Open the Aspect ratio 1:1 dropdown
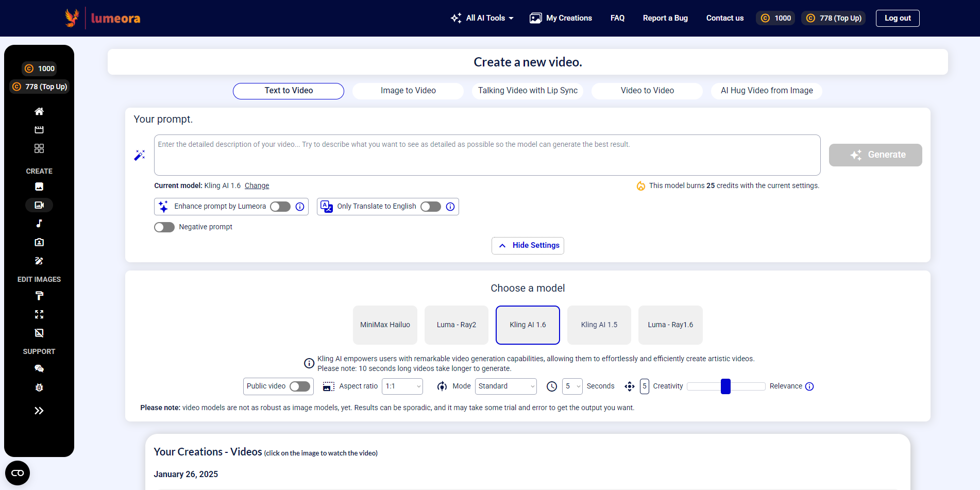Image resolution: width=980 pixels, height=490 pixels. pyautogui.click(x=402, y=386)
